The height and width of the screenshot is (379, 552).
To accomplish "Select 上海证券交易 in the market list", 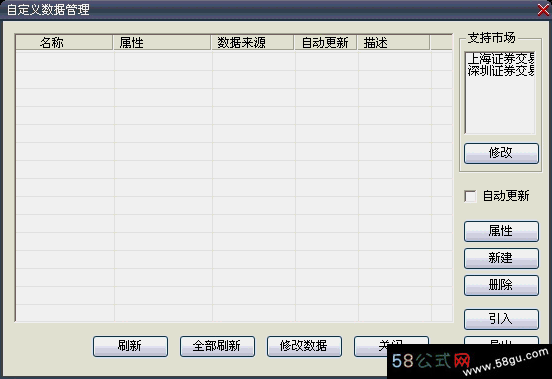I will click(x=501, y=58).
